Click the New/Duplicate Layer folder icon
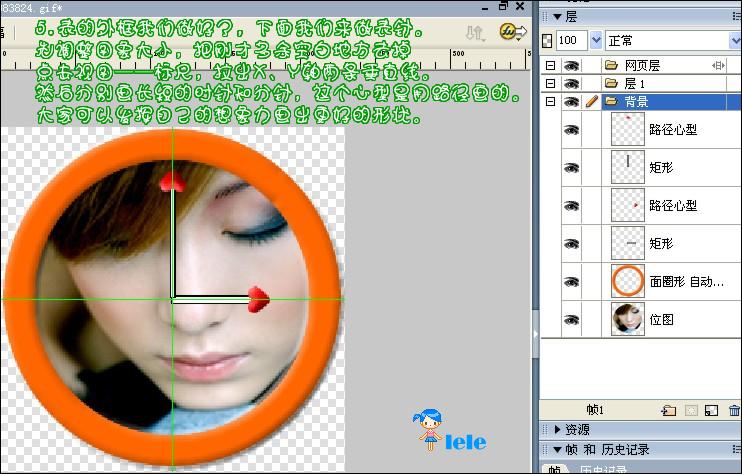The width and height of the screenshot is (742, 474). point(669,409)
